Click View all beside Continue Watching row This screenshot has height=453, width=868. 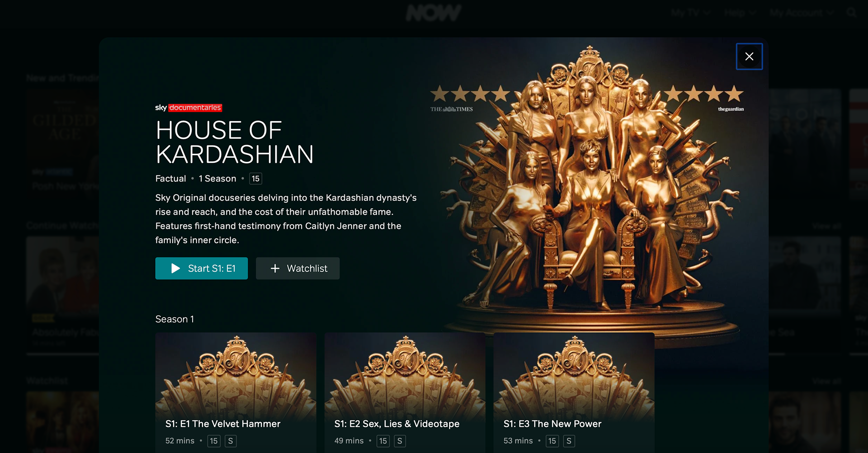tap(826, 226)
